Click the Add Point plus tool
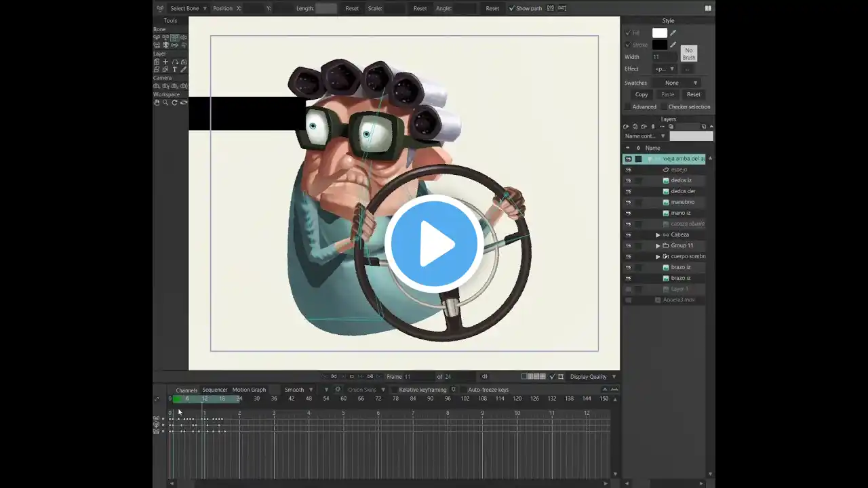The height and width of the screenshot is (488, 868). click(165, 62)
